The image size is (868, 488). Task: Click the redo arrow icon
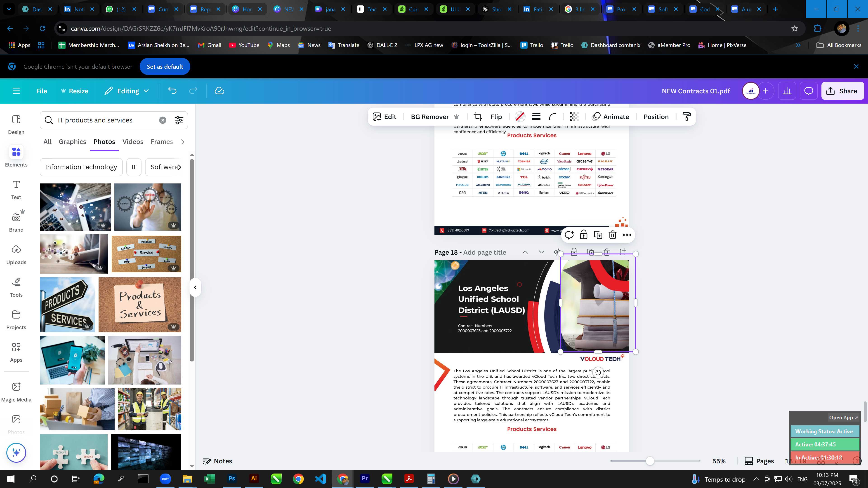point(193,91)
